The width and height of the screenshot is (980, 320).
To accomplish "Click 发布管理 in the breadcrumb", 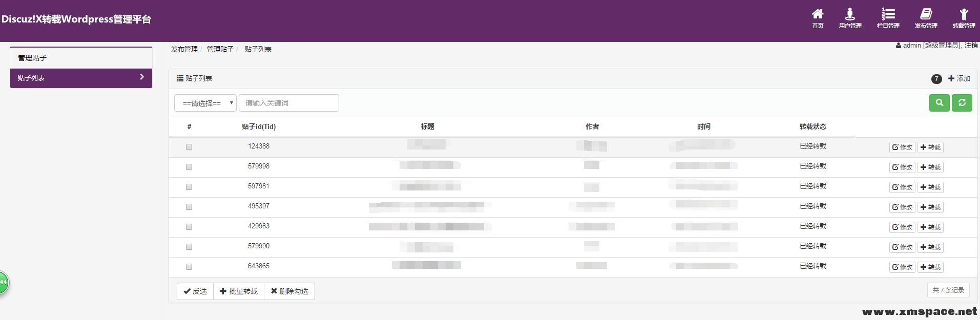I will click(x=184, y=49).
